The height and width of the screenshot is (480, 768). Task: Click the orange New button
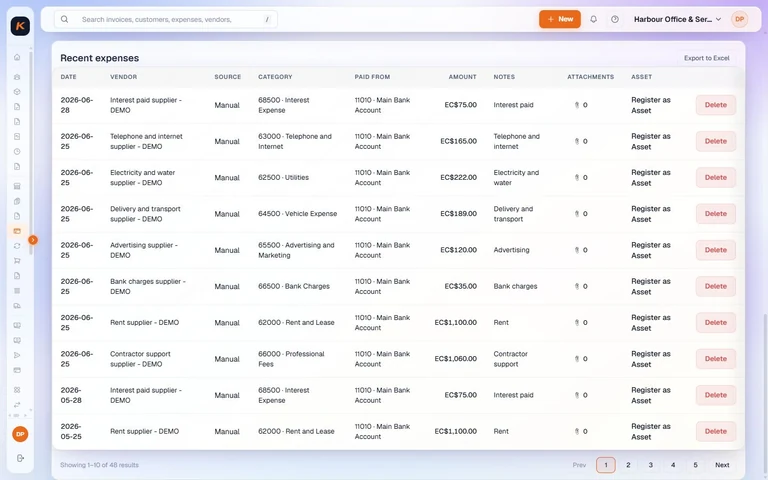tap(560, 19)
